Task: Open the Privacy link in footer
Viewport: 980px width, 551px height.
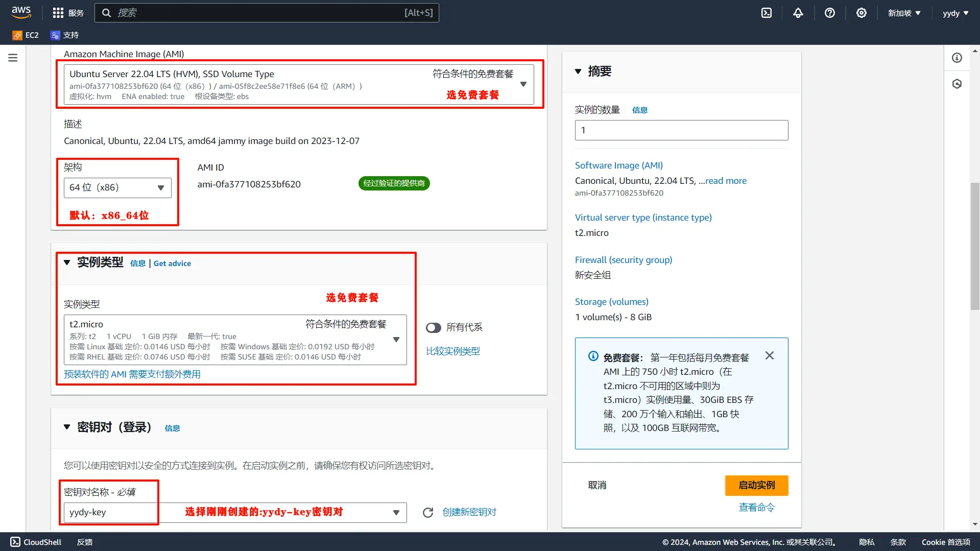Action: 867,542
